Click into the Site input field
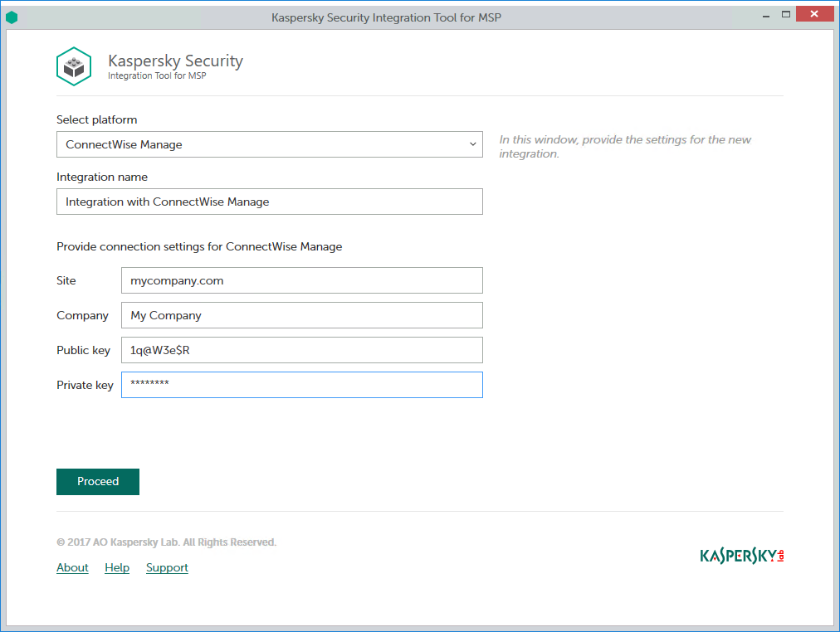This screenshot has height=632, width=840. pos(301,280)
